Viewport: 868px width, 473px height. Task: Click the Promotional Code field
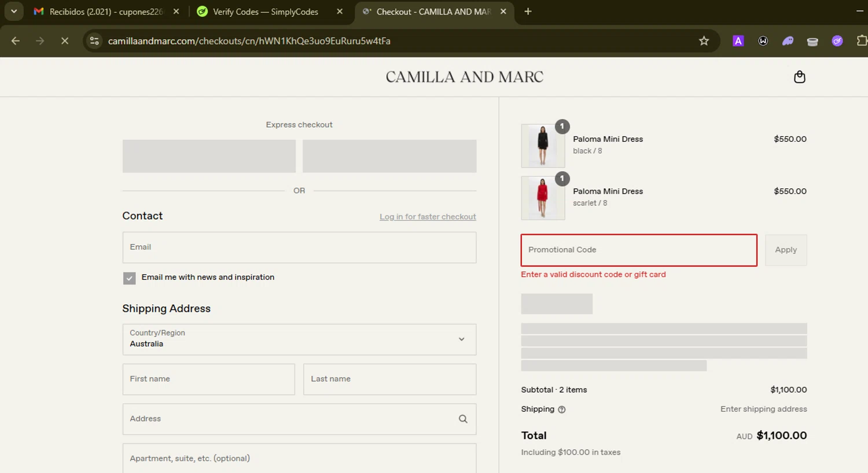639,250
